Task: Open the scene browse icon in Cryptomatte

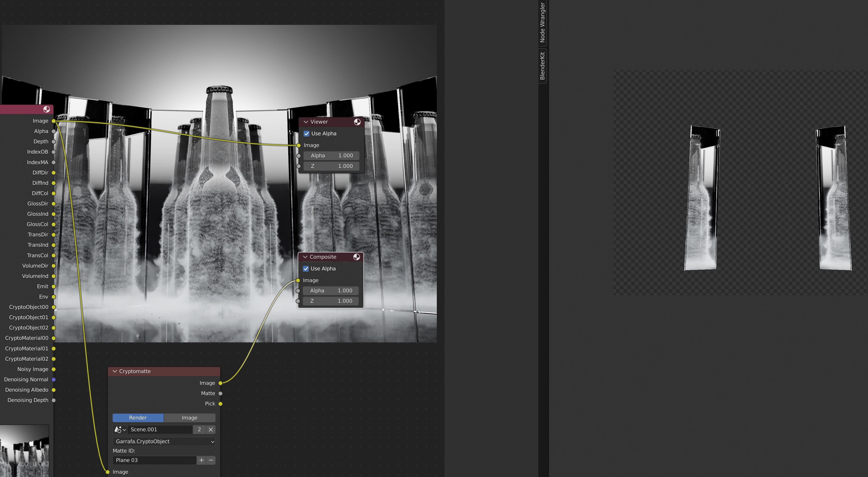Action: click(x=120, y=429)
